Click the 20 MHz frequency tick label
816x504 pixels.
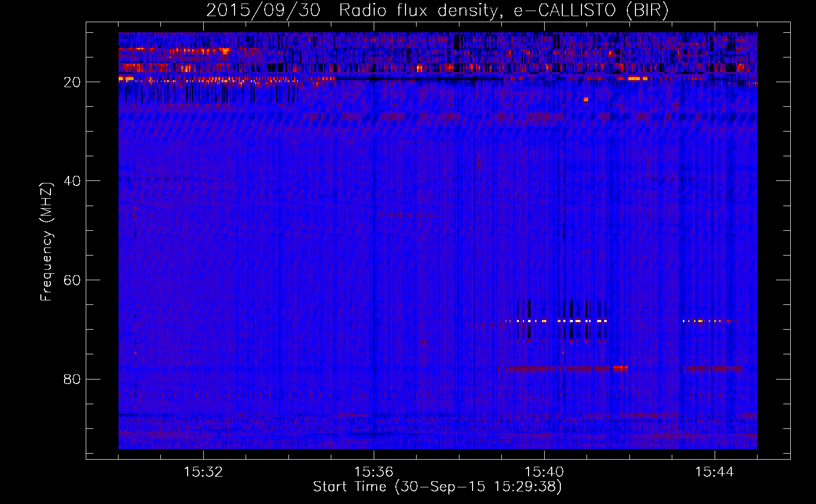pyautogui.click(x=73, y=82)
